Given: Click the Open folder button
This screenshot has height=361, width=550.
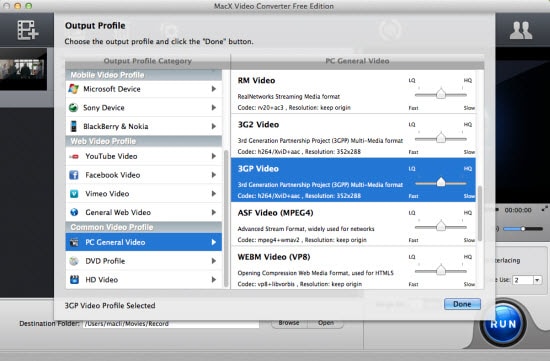Looking at the screenshot, I should (x=326, y=323).
